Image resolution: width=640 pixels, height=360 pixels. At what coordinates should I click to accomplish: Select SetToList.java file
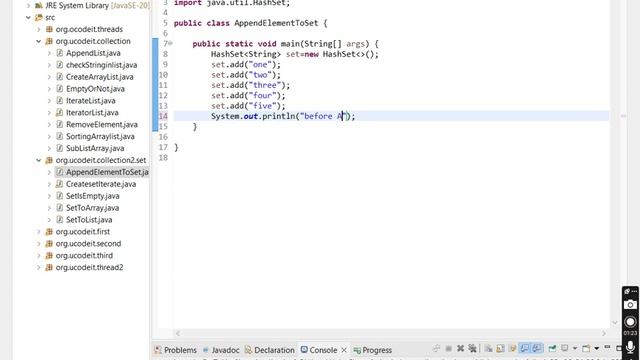89,220
